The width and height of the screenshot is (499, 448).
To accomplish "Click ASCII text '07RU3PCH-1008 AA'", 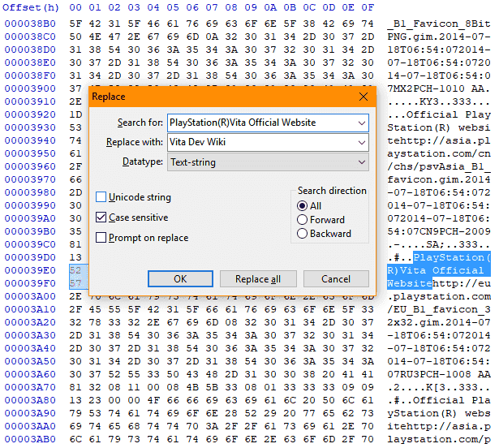I will pyautogui.click(x=439, y=374).
